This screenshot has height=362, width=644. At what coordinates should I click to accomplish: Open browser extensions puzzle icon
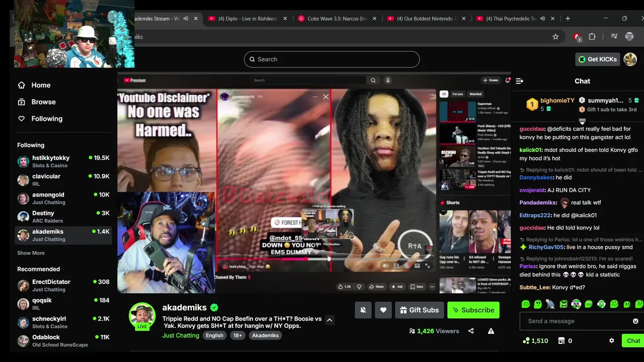tap(592, 37)
